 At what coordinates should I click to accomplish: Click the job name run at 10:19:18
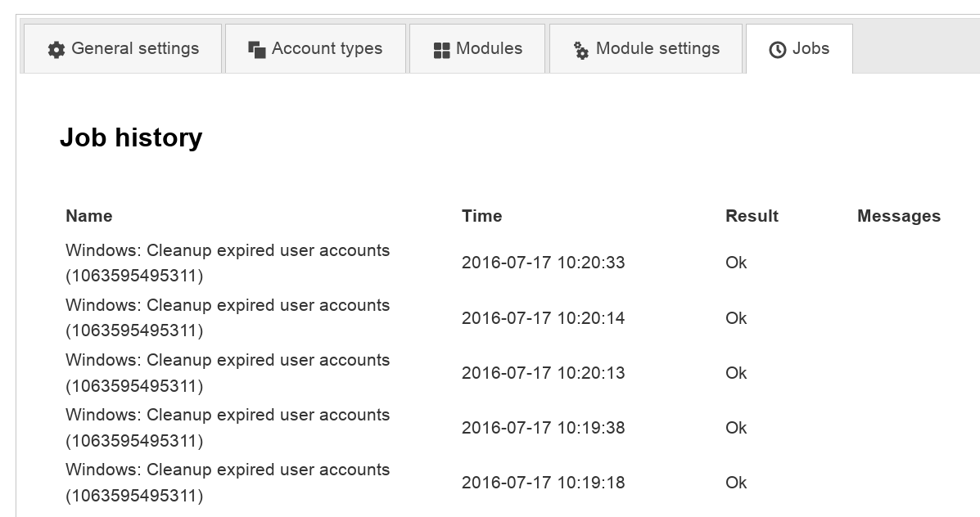228,483
